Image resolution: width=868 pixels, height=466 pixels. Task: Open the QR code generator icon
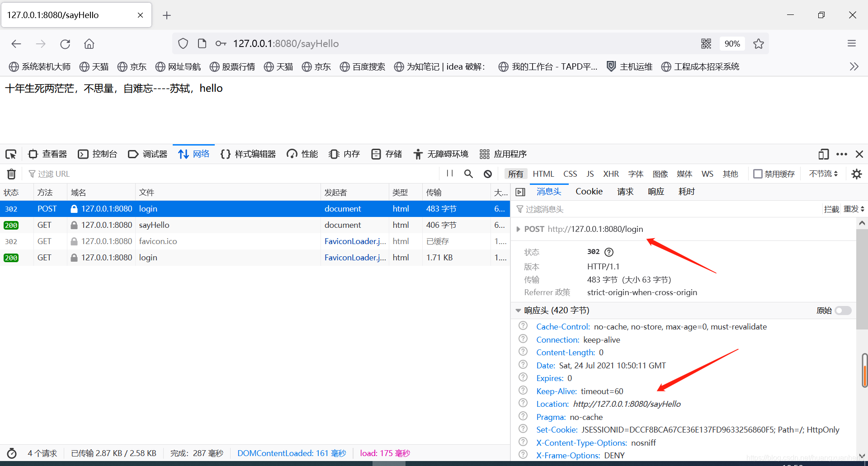tap(706, 43)
